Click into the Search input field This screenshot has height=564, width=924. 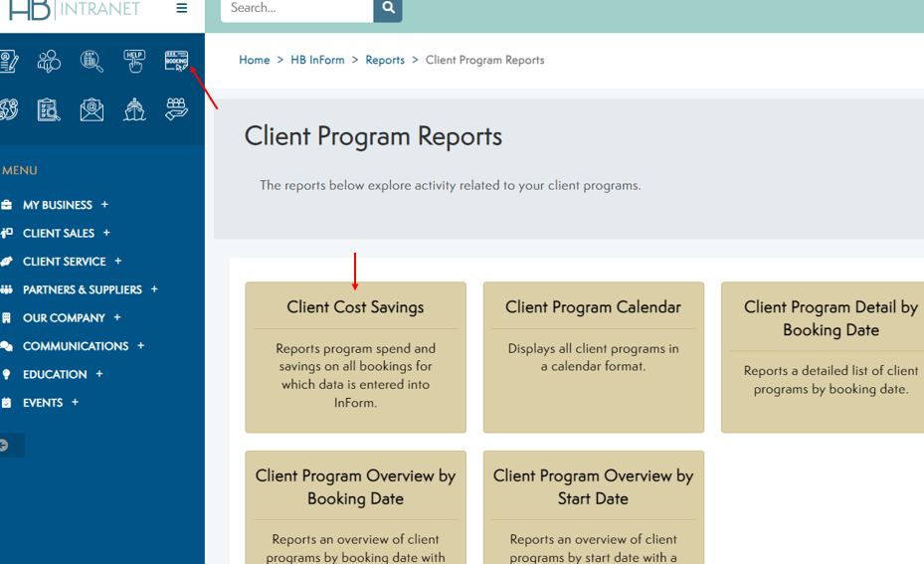point(295,9)
